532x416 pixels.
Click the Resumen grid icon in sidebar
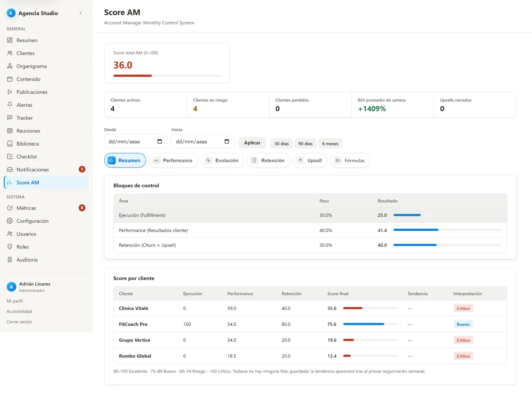tap(10, 40)
